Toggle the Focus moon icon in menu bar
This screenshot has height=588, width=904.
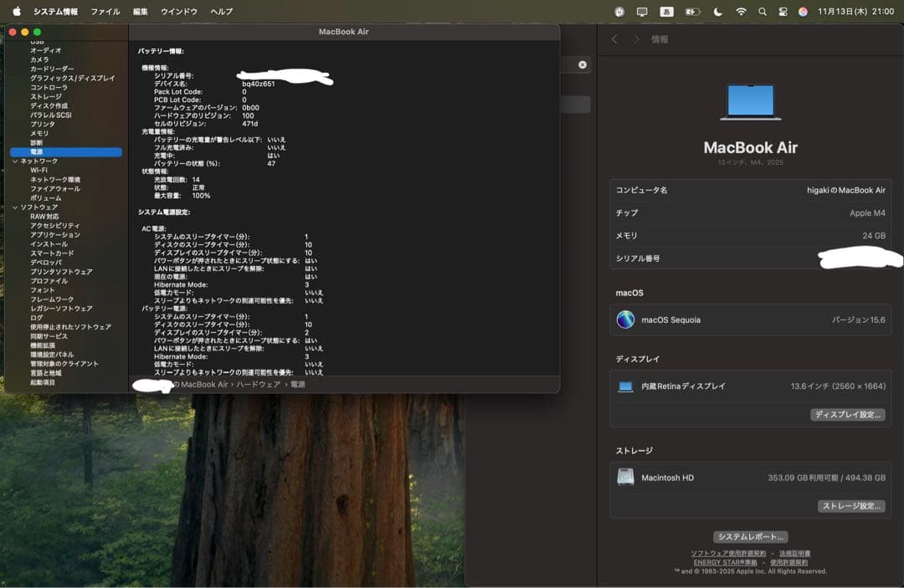coord(717,12)
